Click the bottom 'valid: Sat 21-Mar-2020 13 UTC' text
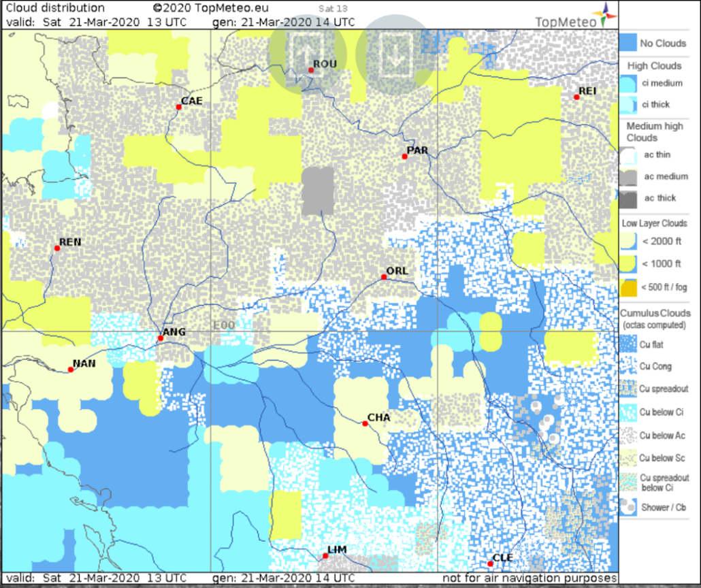Screen dimensions: 701x588 pos(96,578)
